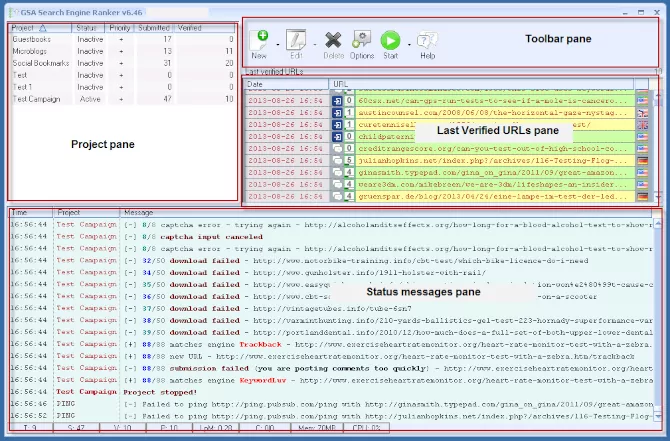Click the 'S: 47' status bar entry
670x441 pixels.
pyautogui.click(x=76, y=428)
